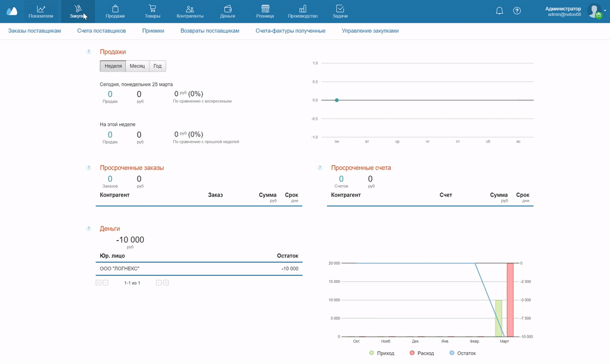Open the Приемки link

click(x=153, y=30)
